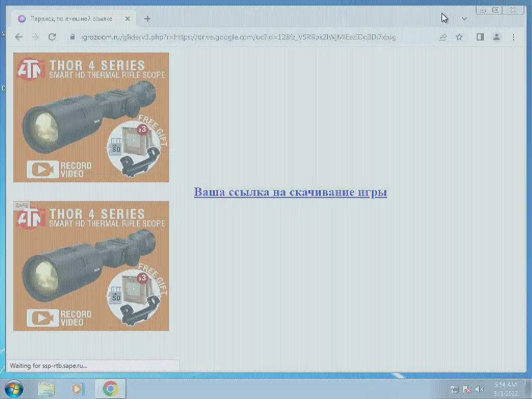Open the Windows Start menu

coord(14,389)
